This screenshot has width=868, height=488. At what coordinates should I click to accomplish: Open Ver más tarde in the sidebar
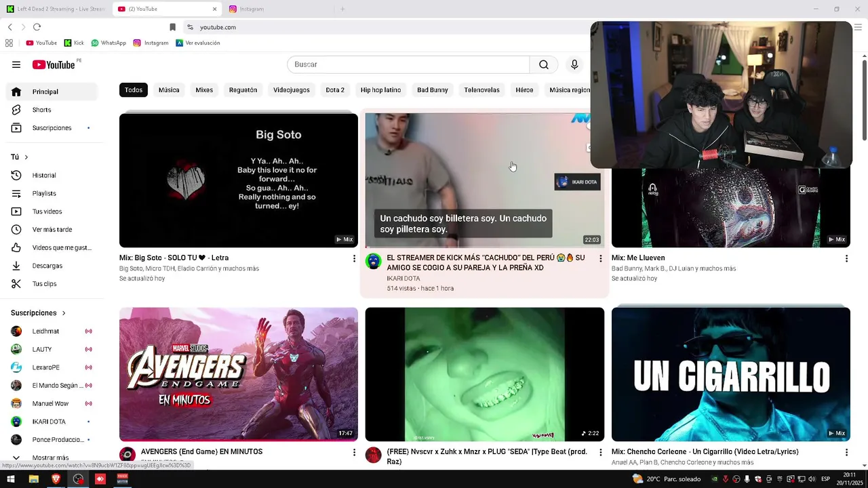[x=52, y=230]
